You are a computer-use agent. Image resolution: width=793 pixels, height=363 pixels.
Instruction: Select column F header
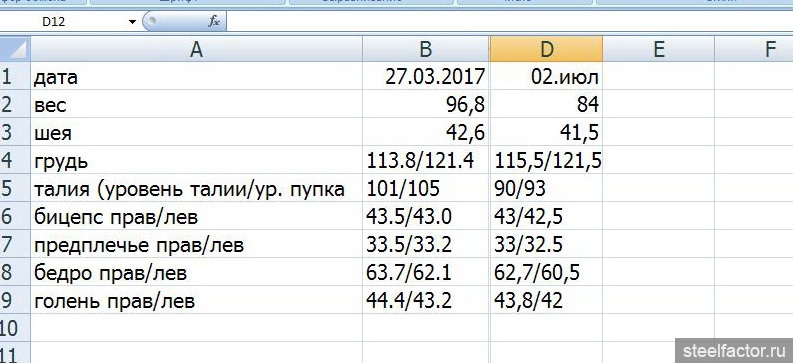click(x=754, y=50)
